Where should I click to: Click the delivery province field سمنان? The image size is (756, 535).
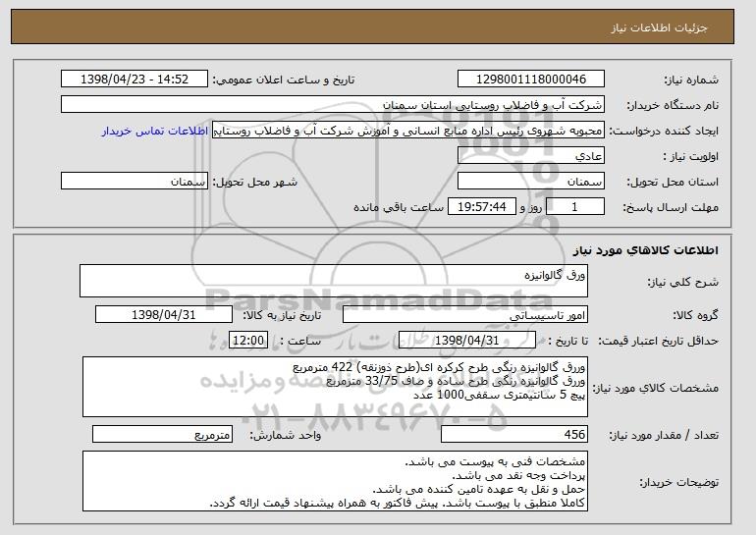531,182
